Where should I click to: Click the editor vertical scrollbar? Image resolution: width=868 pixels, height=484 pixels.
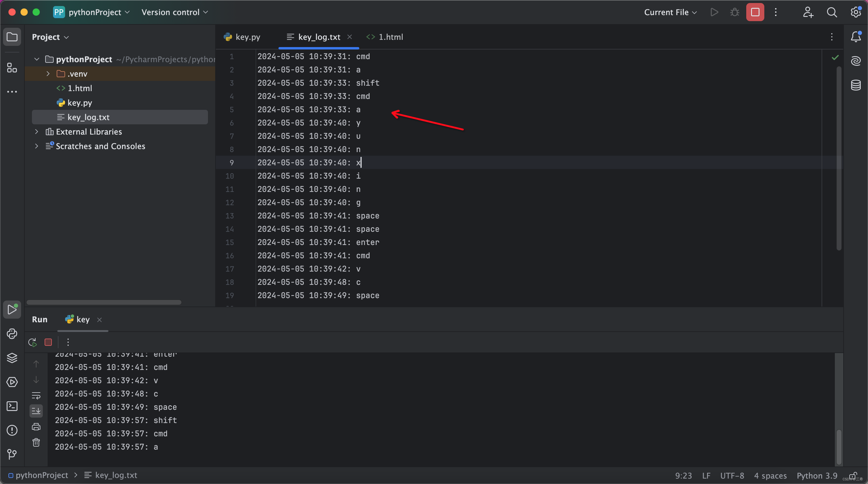[839, 158]
